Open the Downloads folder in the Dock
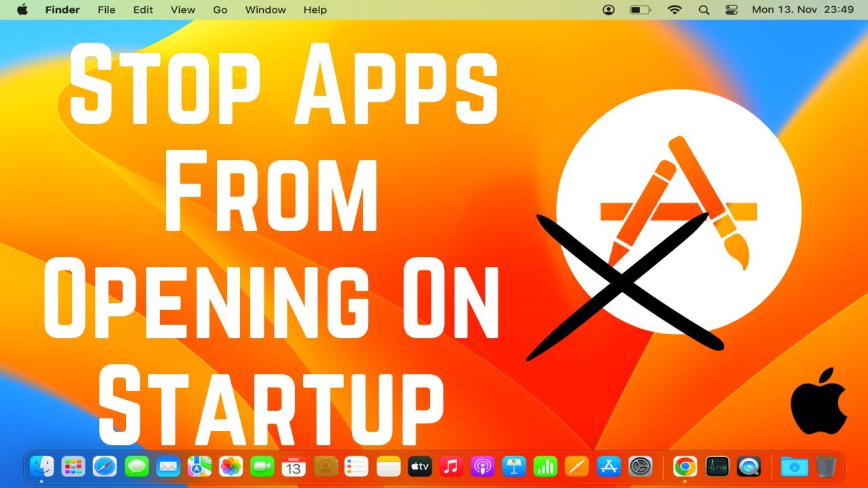 pyautogui.click(x=794, y=466)
